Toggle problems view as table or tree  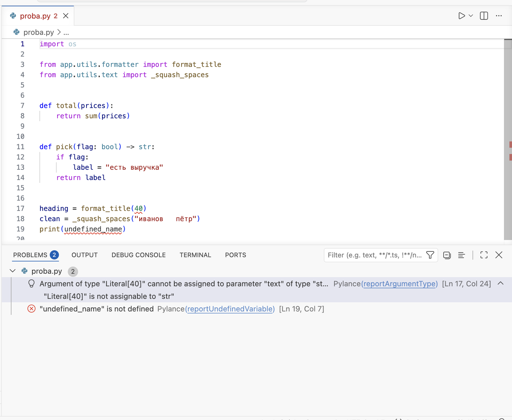(461, 255)
